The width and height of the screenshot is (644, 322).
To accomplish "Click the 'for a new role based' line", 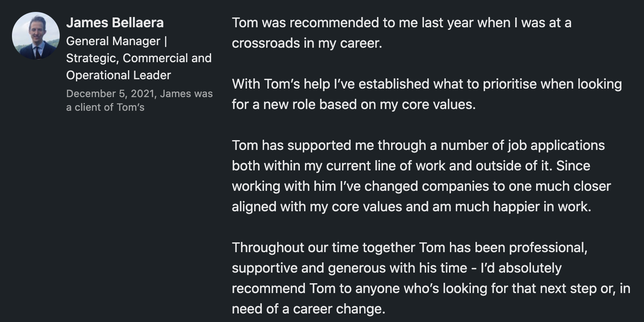I will 354,104.
